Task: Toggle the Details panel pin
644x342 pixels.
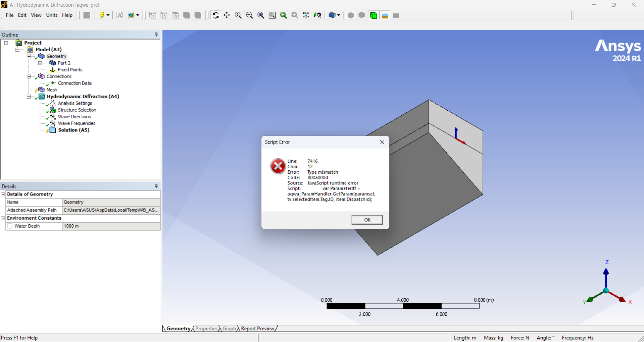Action: pos(156,186)
